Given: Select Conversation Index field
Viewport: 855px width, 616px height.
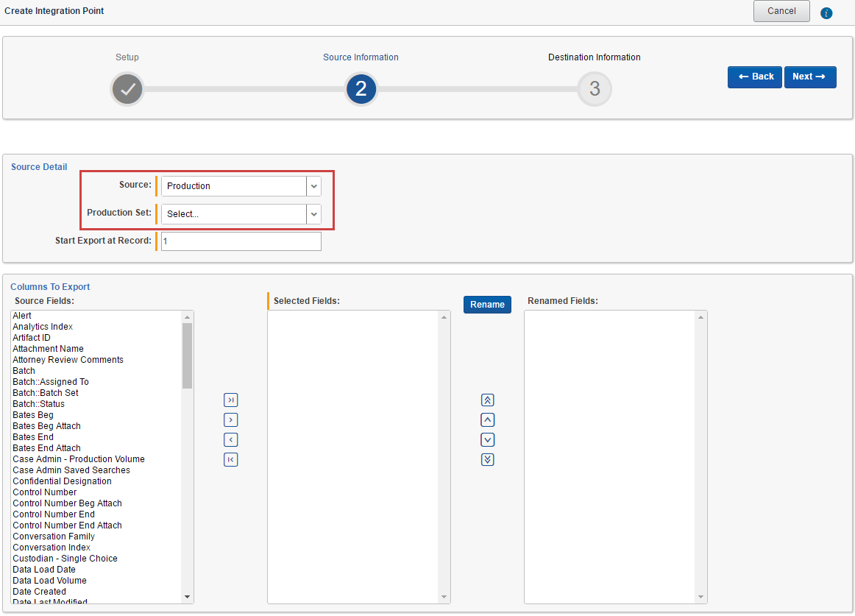Looking at the screenshot, I should click(52, 548).
